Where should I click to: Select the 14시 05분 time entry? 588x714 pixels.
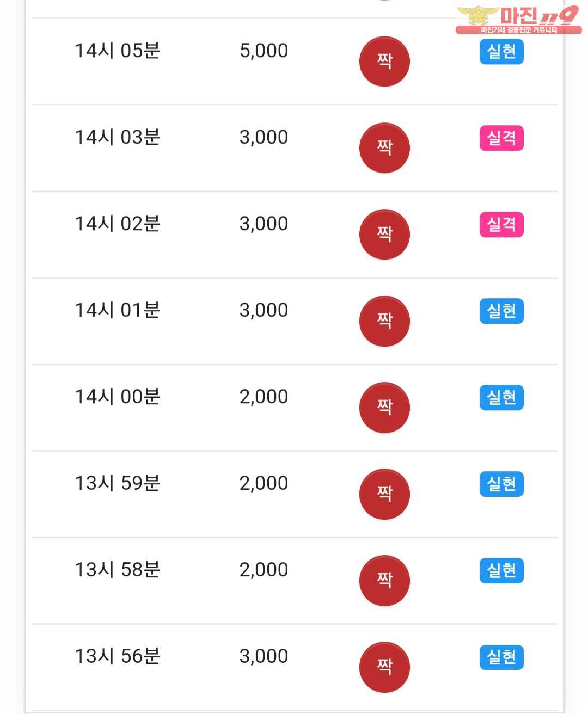[118, 51]
